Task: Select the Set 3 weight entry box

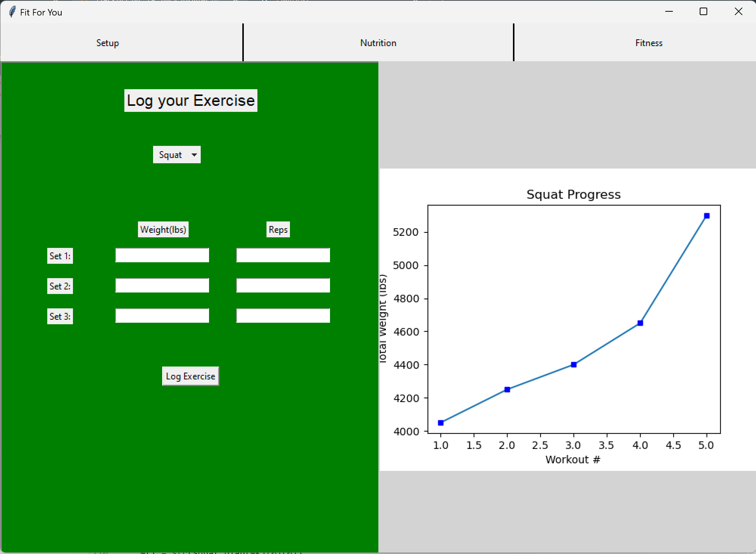Action: point(162,316)
